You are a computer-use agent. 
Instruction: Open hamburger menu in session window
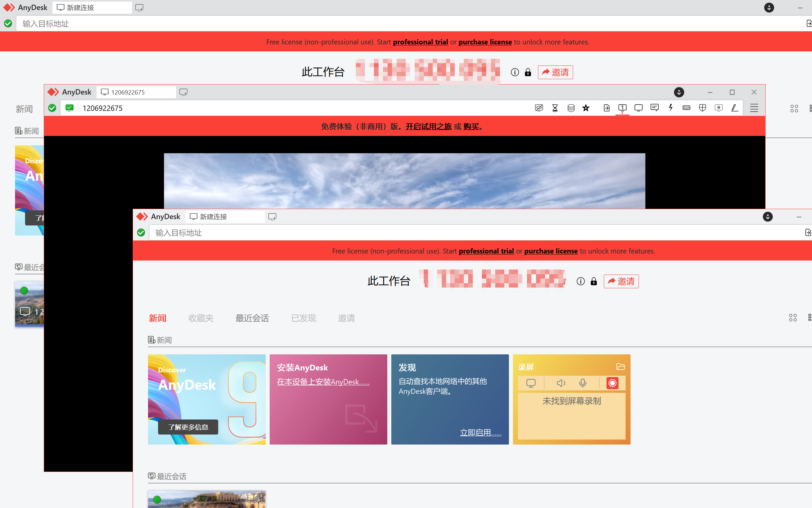tap(754, 108)
